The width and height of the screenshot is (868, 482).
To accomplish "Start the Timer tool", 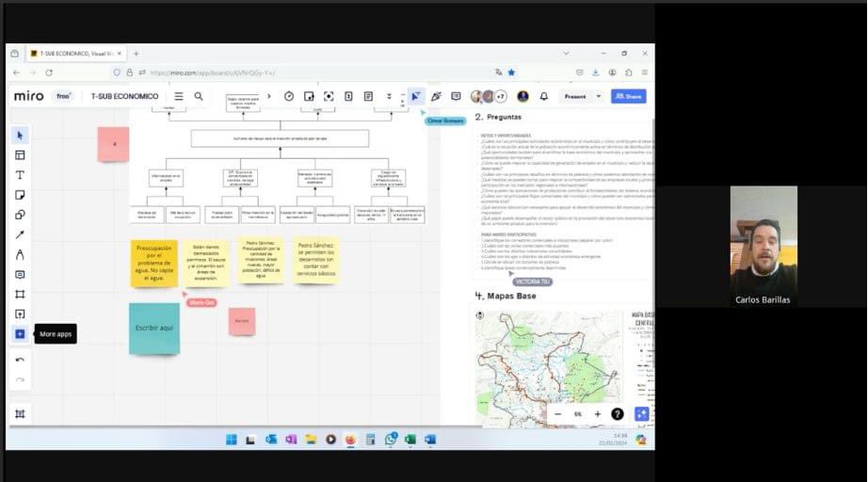I will 289,96.
